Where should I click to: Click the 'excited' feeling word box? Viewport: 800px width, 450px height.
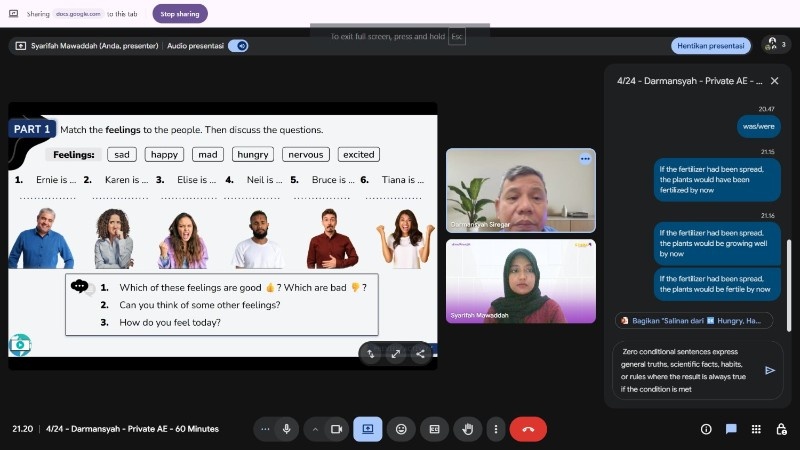click(359, 155)
